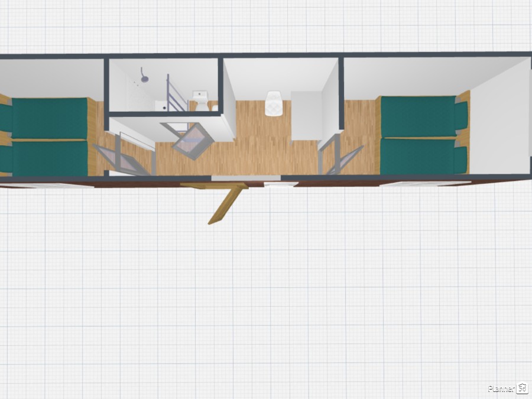Select the white chair in center room

[x=274, y=102]
